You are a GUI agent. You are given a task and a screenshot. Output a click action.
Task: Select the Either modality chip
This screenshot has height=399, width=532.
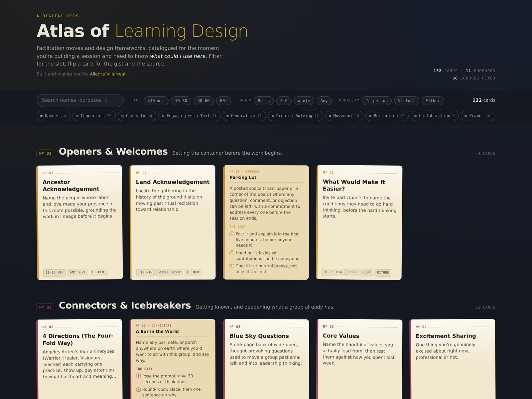click(x=433, y=101)
